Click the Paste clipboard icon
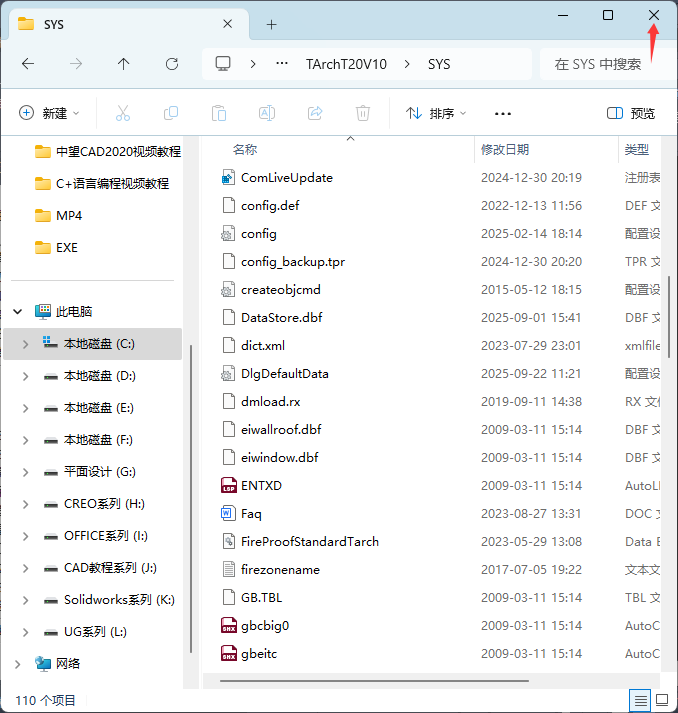 (x=219, y=113)
